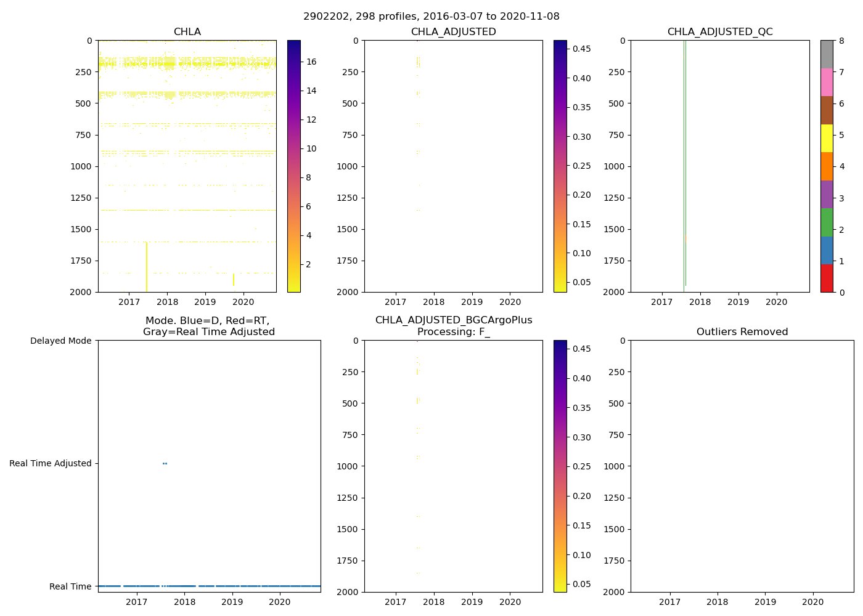Click the pink segment of QC colorbar
This screenshot has width=863, height=616.
click(827, 82)
